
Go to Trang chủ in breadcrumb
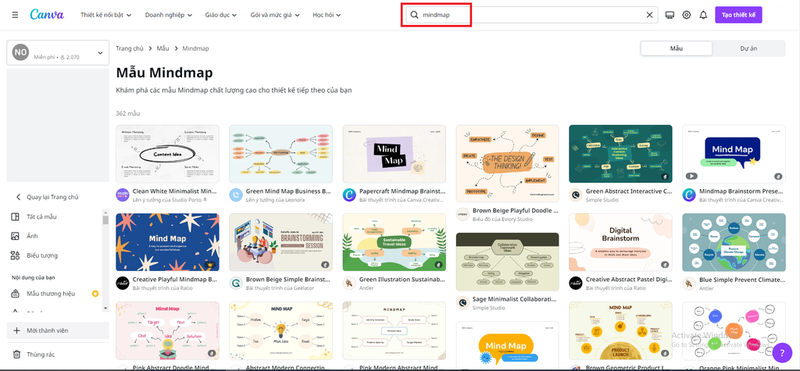pos(130,48)
